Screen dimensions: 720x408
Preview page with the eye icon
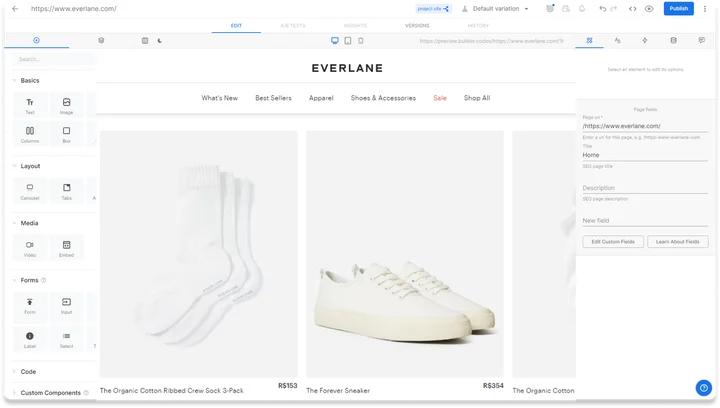pos(649,9)
